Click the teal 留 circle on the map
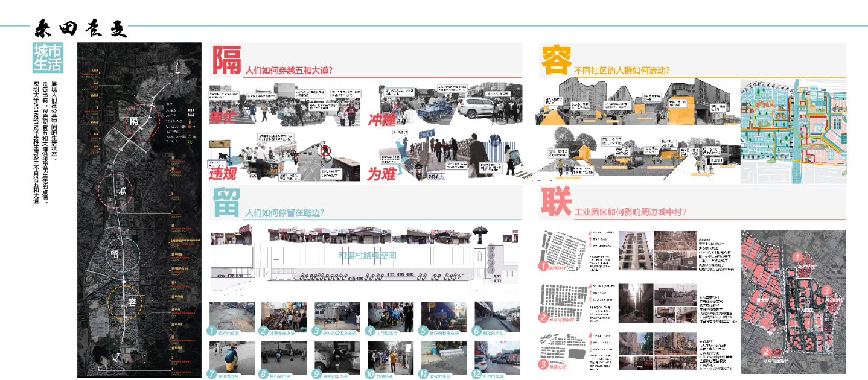This screenshot has width=868, height=380. pyautogui.click(x=116, y=254)
